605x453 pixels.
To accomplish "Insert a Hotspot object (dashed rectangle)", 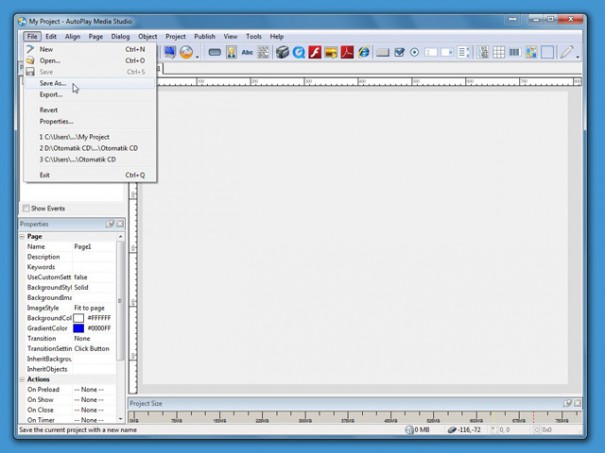I will pos(547,52).
